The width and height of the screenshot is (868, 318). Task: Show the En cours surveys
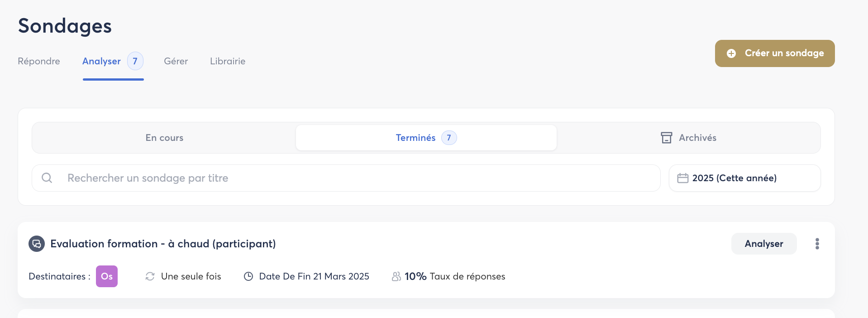pyautogui.click(x=164, y=138)
